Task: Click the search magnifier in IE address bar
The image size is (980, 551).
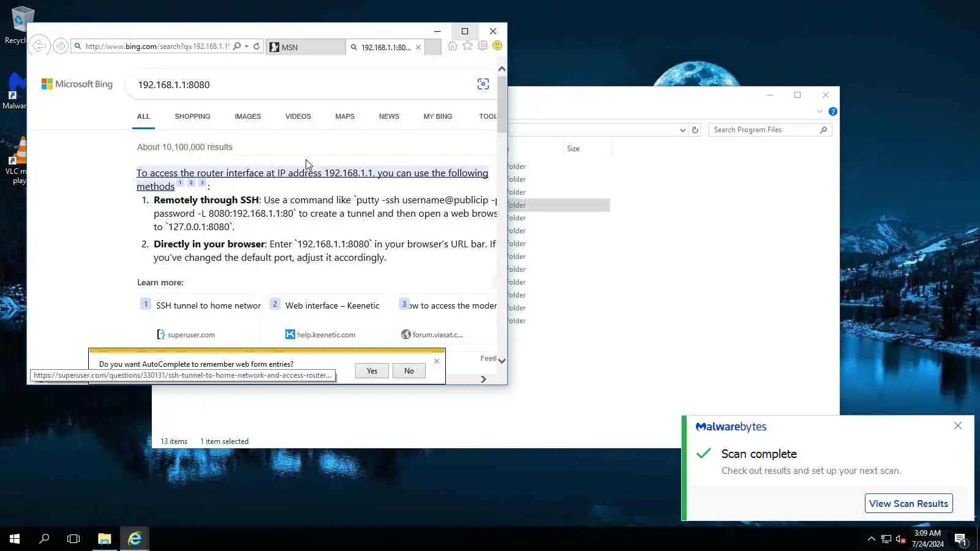Action: pos(237,46)
